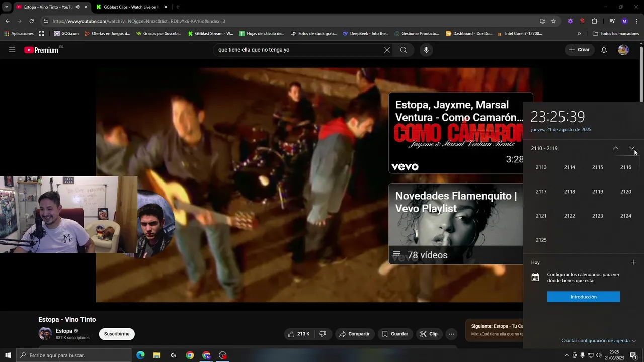
Task: Switch to the GGblast Clips Kick tab
Action: click(132, 7)
